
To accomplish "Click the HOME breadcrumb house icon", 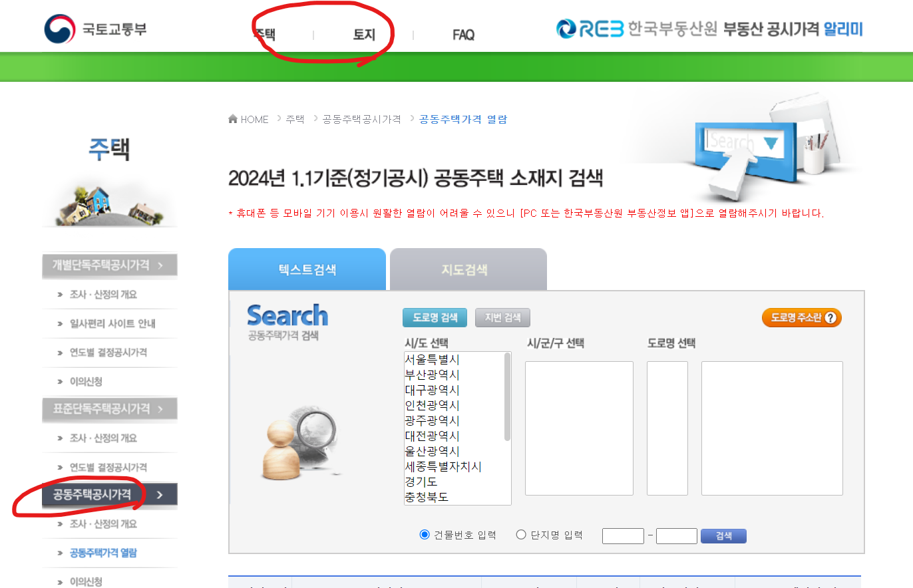I will tap(233, 119).
